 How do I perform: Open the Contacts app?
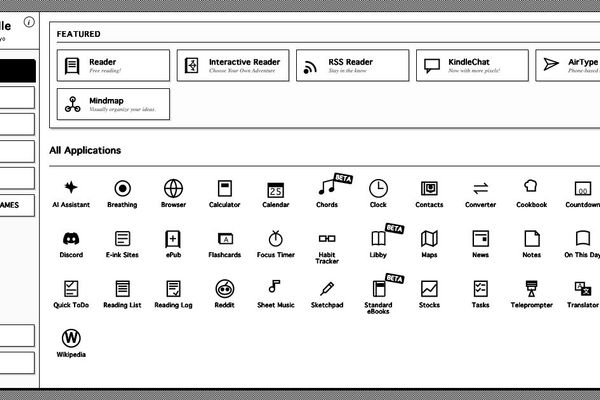pos(429,194)
